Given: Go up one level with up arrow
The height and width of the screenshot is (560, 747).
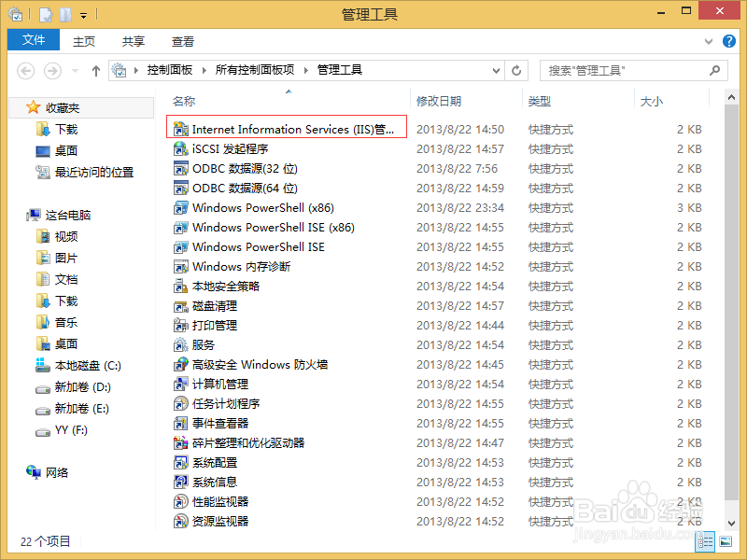Looking at the screenshot, I should click(x=96, y=71).
